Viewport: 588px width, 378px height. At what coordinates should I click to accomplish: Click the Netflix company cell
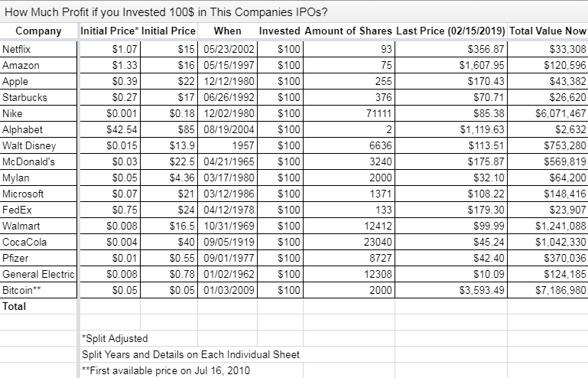coord(38,49)
